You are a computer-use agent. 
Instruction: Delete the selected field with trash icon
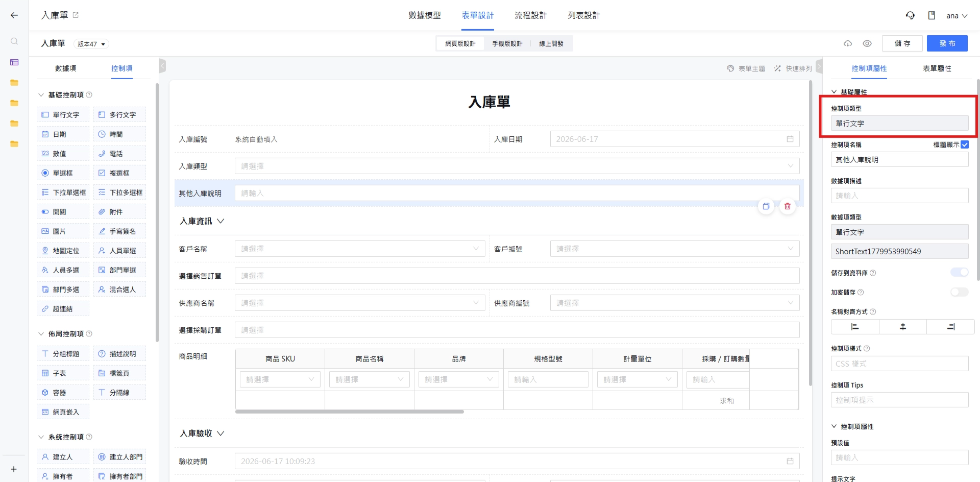788,206
